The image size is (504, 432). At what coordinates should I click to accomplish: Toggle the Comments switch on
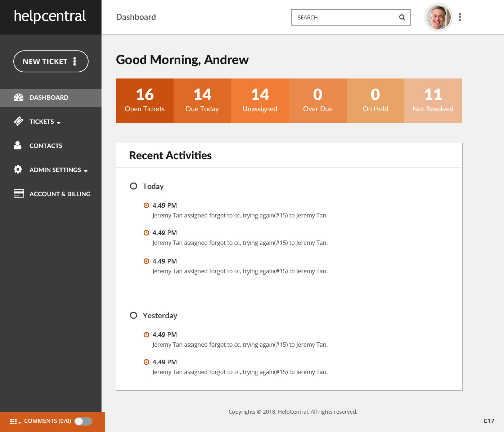click(83, 421)
